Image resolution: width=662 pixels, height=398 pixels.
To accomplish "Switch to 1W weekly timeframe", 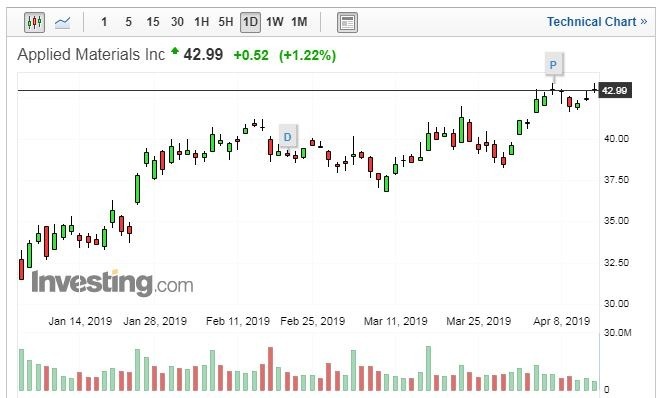I will point(275,22).
